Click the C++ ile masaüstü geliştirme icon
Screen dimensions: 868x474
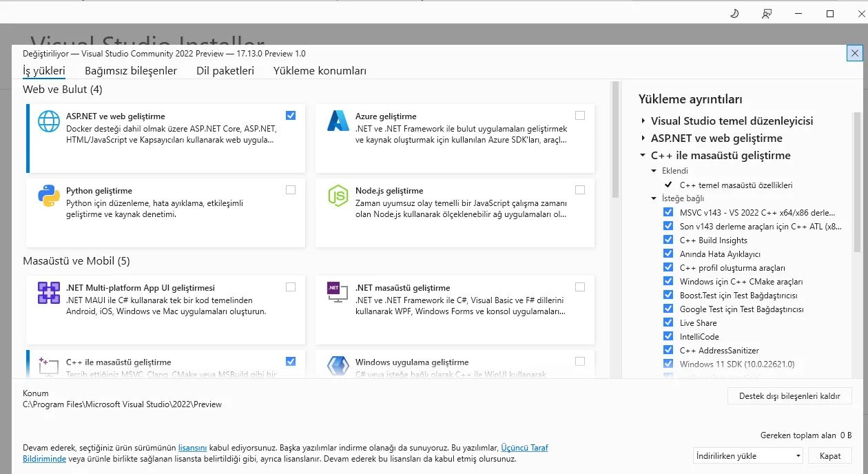pyautogui.click(x=49, y=367)
